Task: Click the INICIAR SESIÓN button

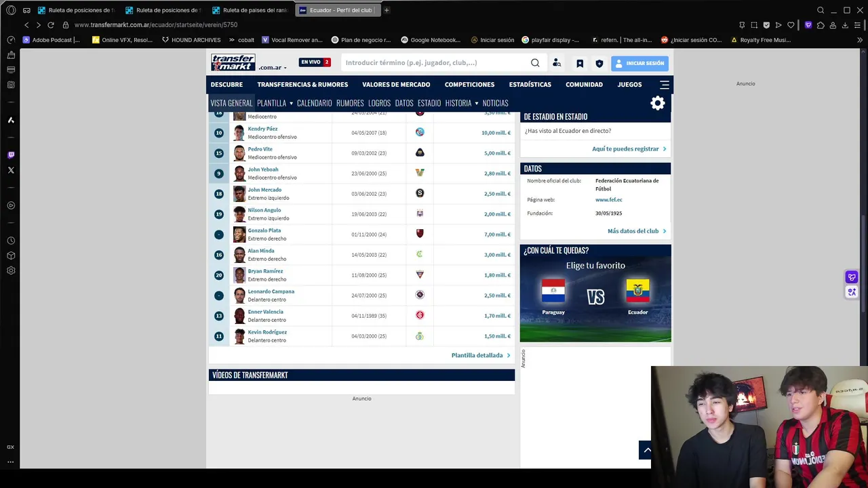Action: (x=639, y=63)
